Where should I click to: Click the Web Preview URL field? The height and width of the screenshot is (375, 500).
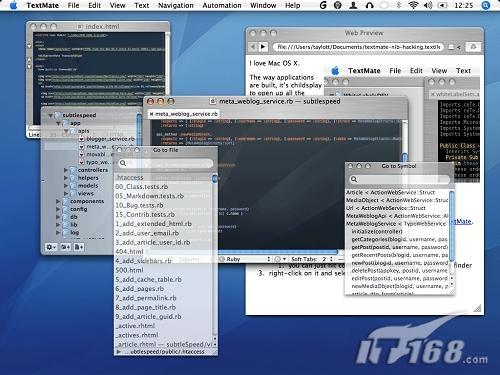[358, 47]
